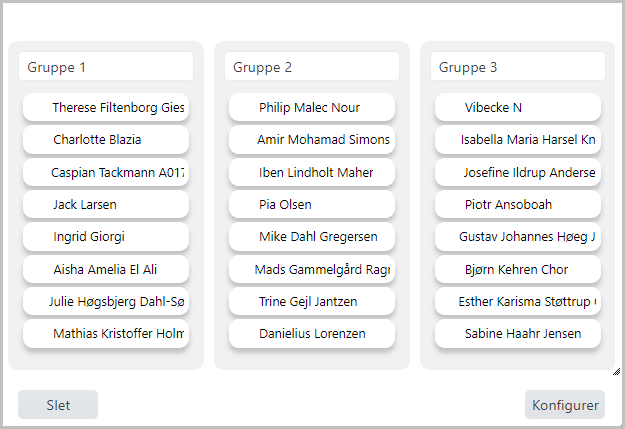The height and width of the screenshot is (429, 625).
Task: Select Aisha Amelia El Ali
Action: tap(106, 269)
